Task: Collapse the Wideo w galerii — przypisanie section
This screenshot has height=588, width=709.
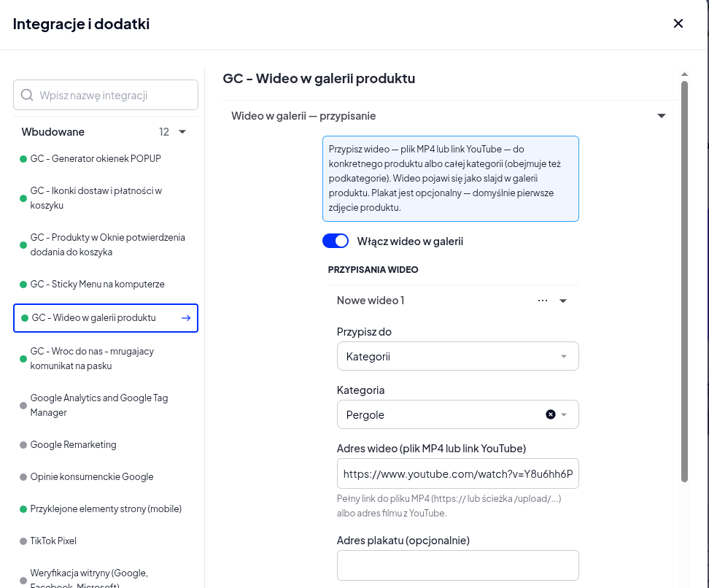Action: point(661,116)
